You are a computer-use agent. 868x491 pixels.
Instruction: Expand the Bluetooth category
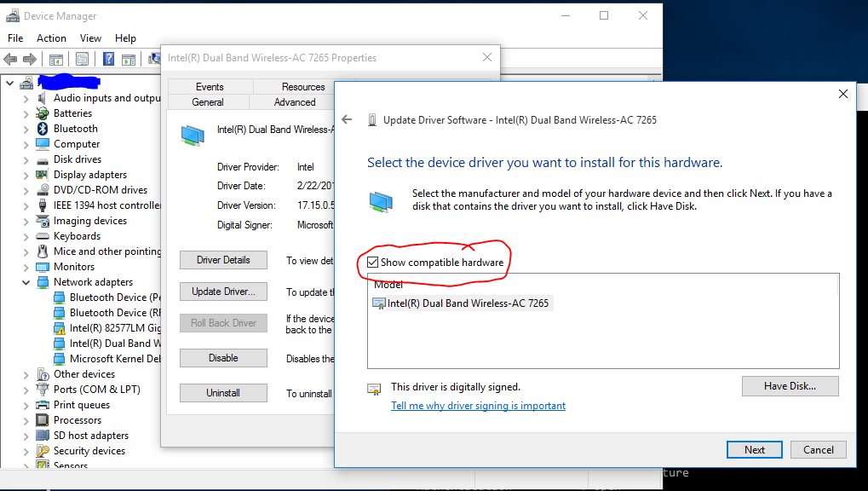click(x=26, y=129)
